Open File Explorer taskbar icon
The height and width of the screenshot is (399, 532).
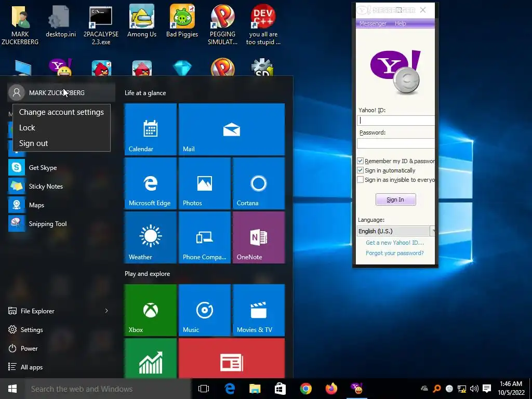coord(255,389)
